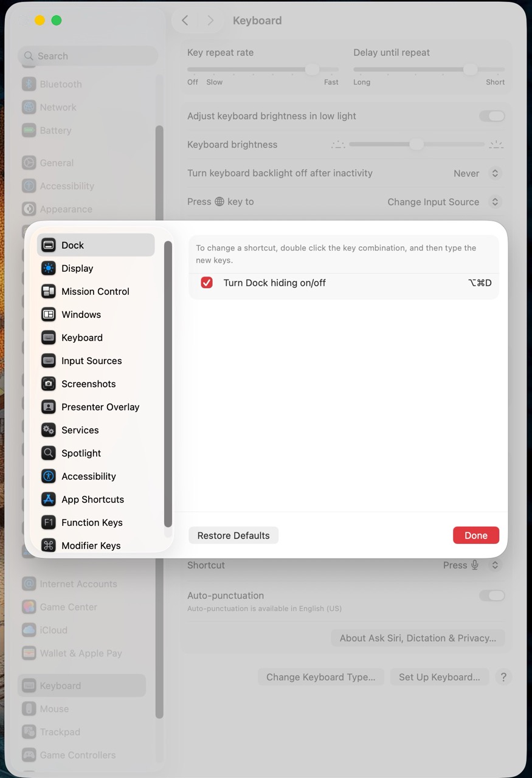Image resolution: width=532 pixels, height=778 pixels.
Task: Select the App Shortcuts icon
Action: click(x=49, y=499)
